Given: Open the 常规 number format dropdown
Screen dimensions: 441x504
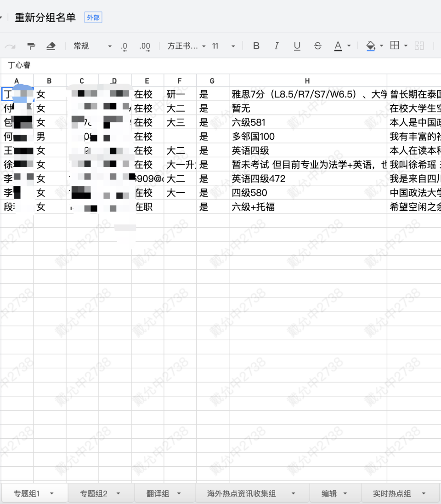Looking at the screenshot, I should click(x=92, y=46).
